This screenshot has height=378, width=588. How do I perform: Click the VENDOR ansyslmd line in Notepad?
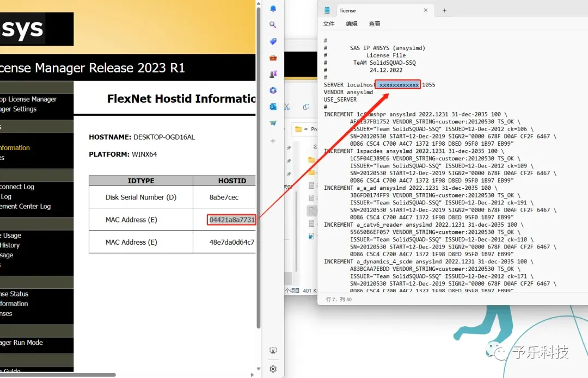(348, 92)
